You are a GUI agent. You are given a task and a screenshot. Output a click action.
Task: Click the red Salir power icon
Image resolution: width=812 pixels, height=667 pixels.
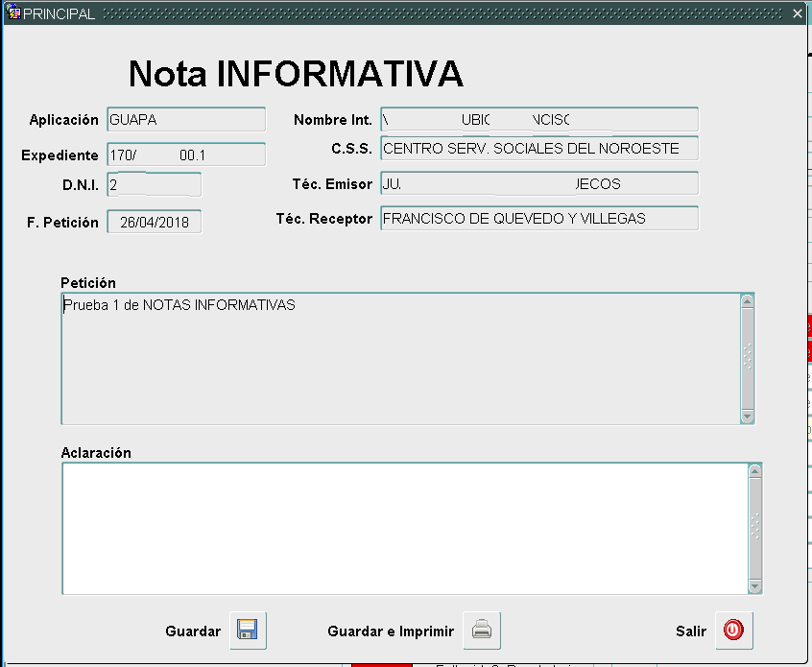pyautogui.click(x=733, y=631)
